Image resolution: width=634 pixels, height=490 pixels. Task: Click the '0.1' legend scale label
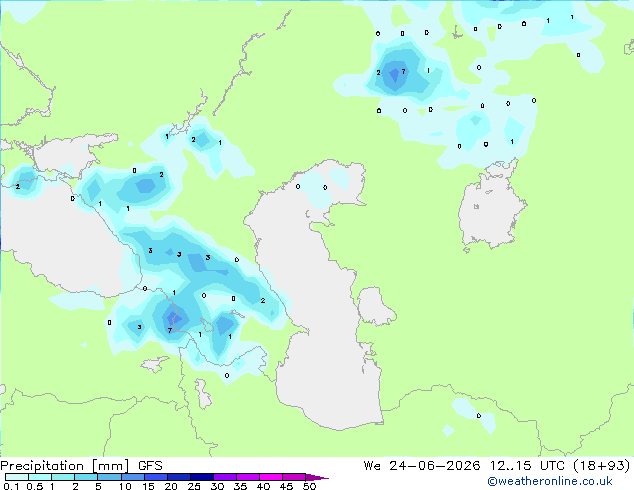pos(11,486)
